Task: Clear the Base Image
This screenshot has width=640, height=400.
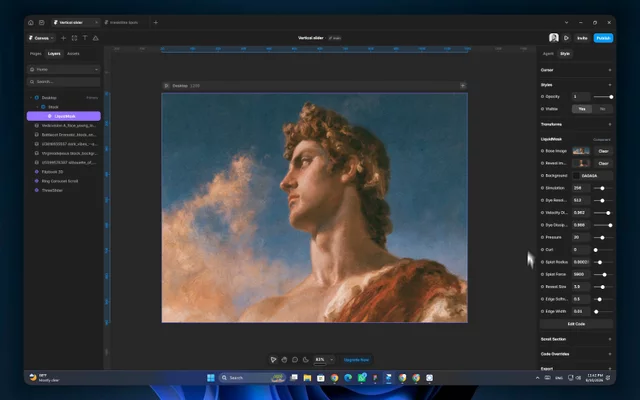Action: pos(603,151)
